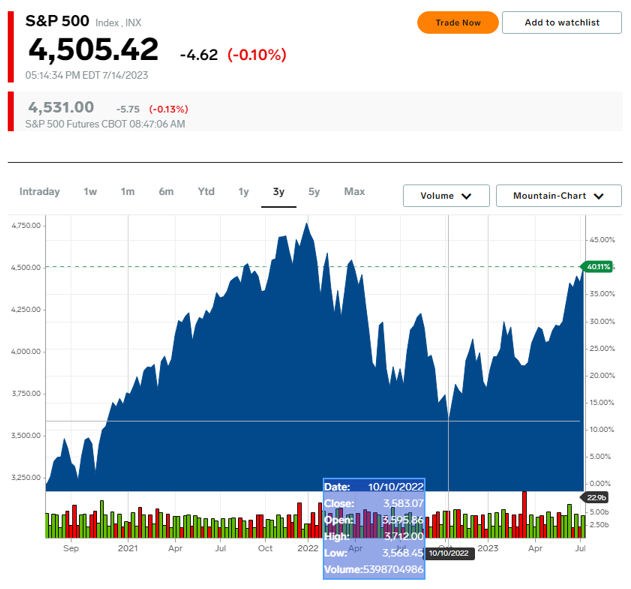Viewport: 631px width, 589px height.
Task: Click the Sep x-axis label
Action: tap(71, 548)
